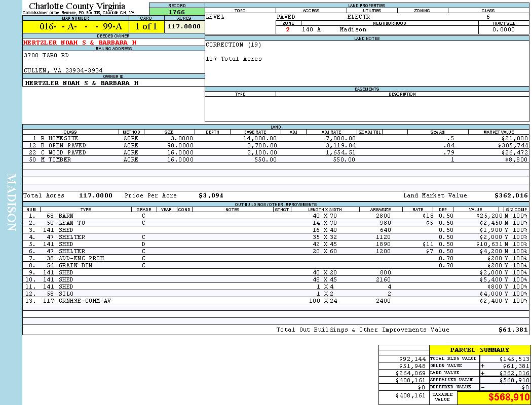532x405 pixels.
Task: Select the mailing address line 3700 TARO RD
Action: pyautogui.click(x=46, y=56)
